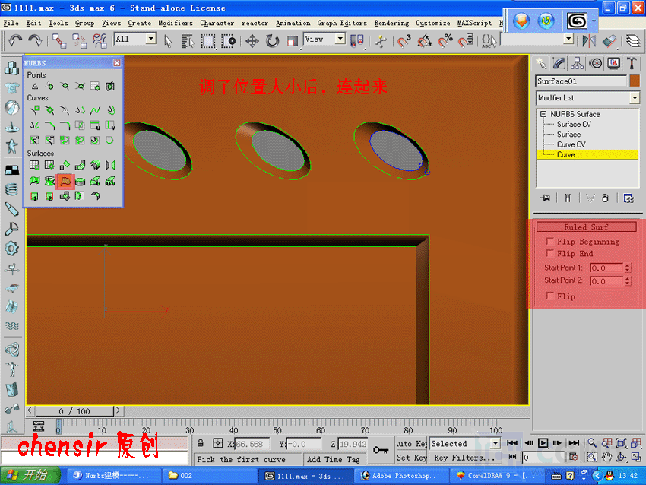This screenshot has height=485, width=646.
Task: Open the Hierarchy command panel tab
Action: pos(577,63)
